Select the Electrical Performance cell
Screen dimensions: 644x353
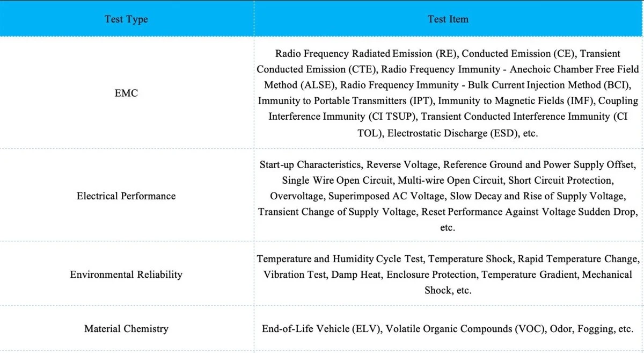point(126,196)
